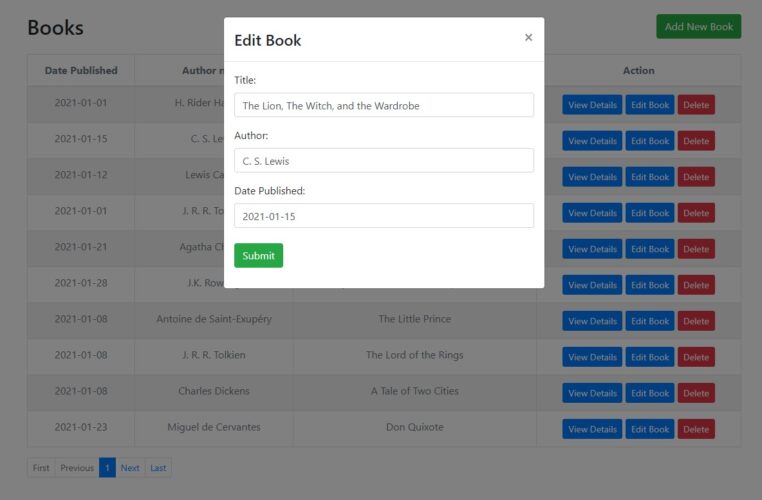The image size is (762, 500).
Task: Select page 1 in pagination
Action: 107,468
